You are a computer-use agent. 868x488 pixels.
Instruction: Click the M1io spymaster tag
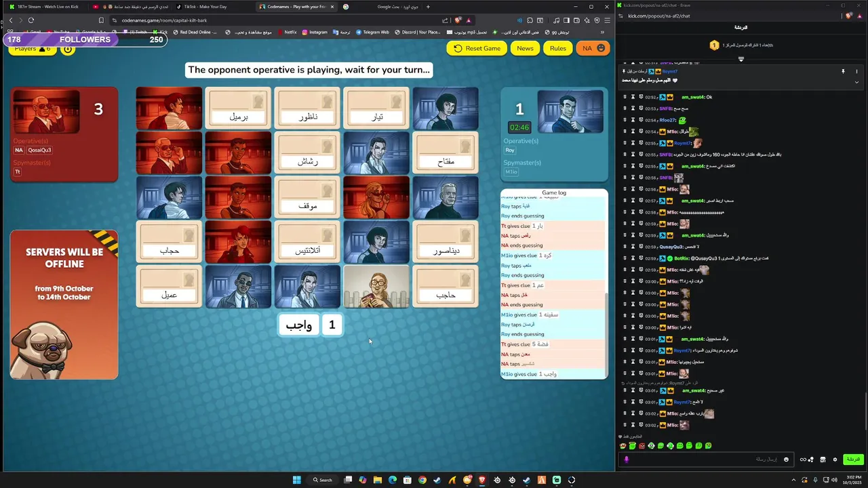click(x=511, y=172)
